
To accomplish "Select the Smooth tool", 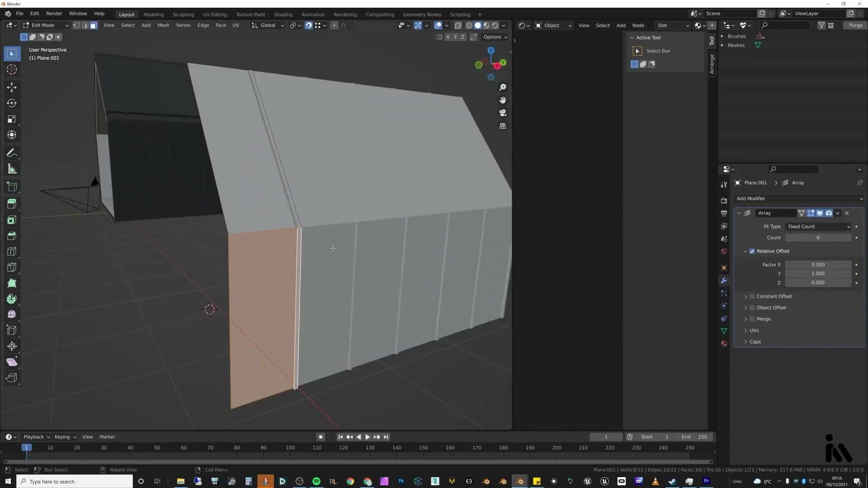I will coord(12,314).
